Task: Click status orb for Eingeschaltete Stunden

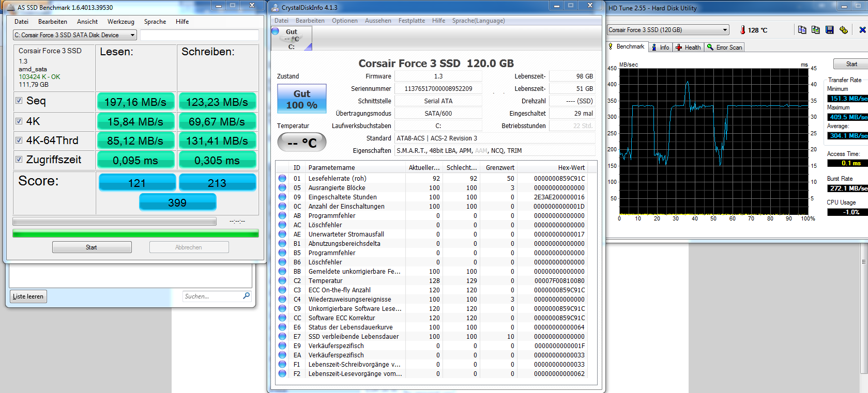Action: pos(282,197)
